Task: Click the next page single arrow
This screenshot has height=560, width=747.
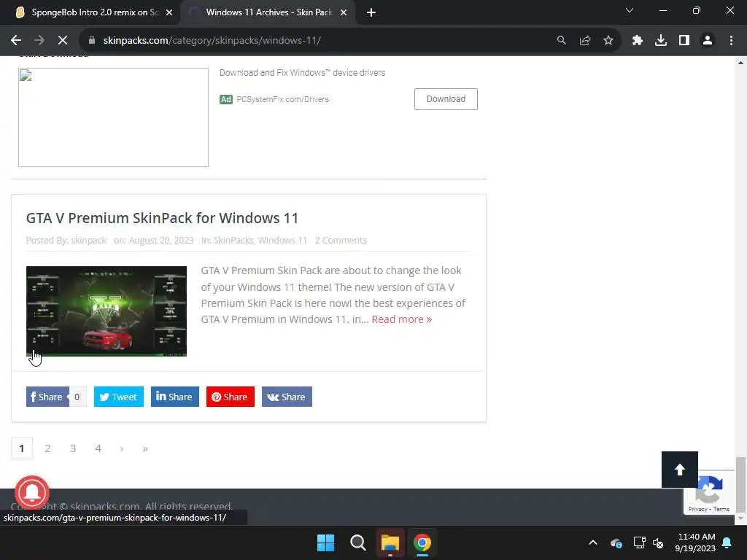Action: point(122,448)
